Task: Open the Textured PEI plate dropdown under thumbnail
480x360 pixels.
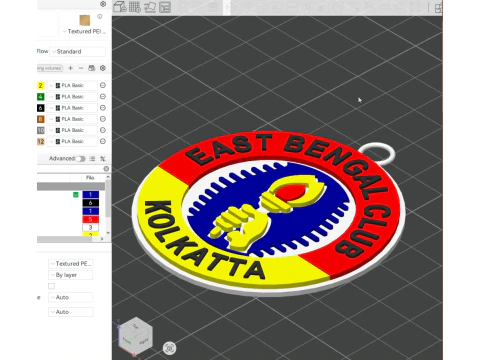Action: point(85,31)
